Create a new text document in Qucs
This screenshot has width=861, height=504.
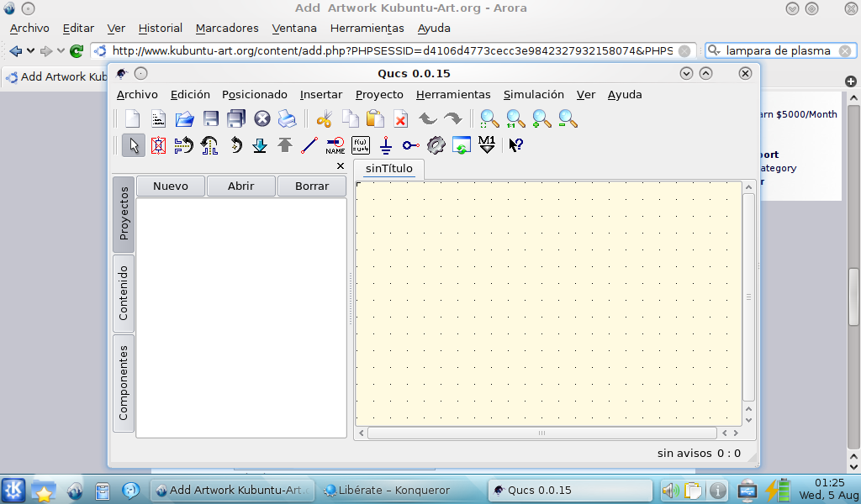(159, 118)
